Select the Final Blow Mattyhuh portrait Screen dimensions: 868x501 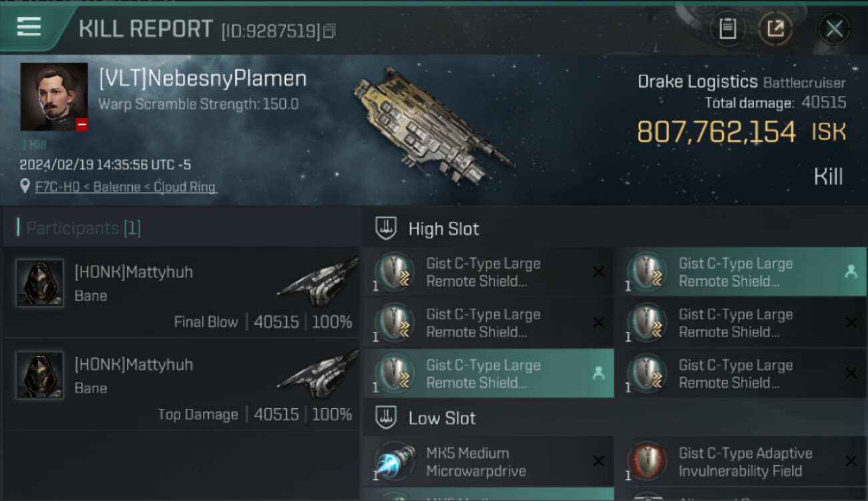(x=40, y=283)
